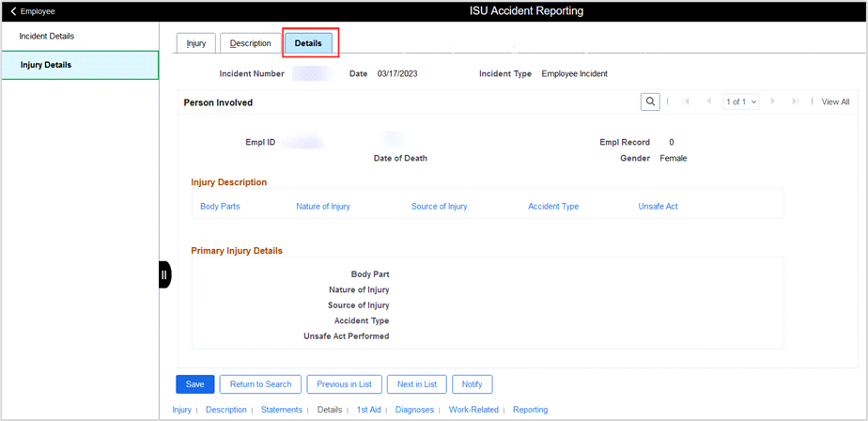Click the Notify button

(473, 384)
